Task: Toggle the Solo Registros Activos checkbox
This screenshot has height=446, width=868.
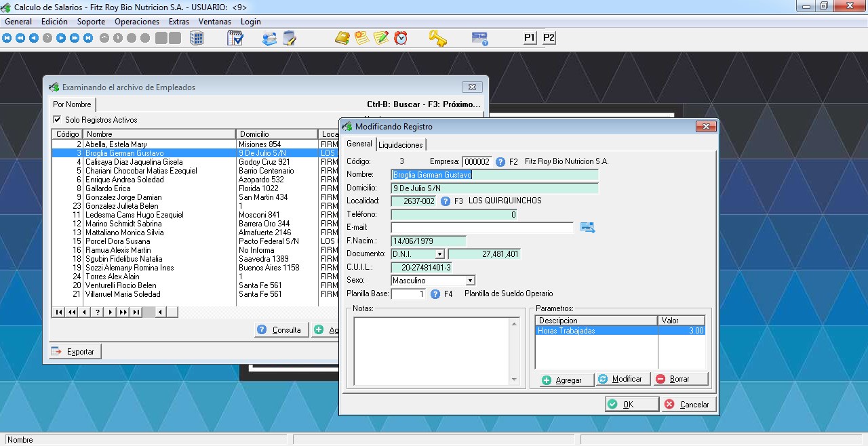Action: point(57,120)
